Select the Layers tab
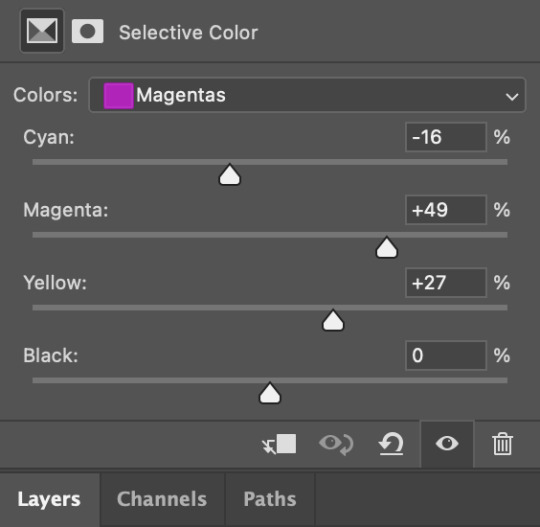This screenshot has height=527, width=540. [x=49, y=499]
